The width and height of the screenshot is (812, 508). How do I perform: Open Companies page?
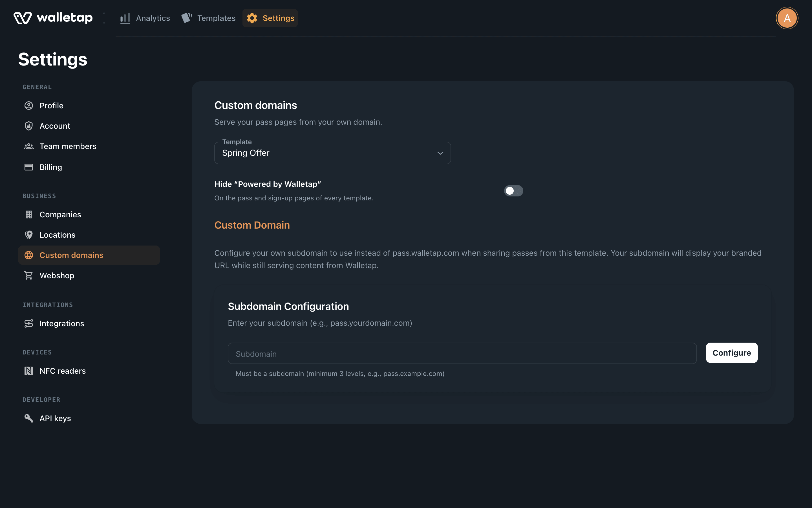click(x=89, y=214)
